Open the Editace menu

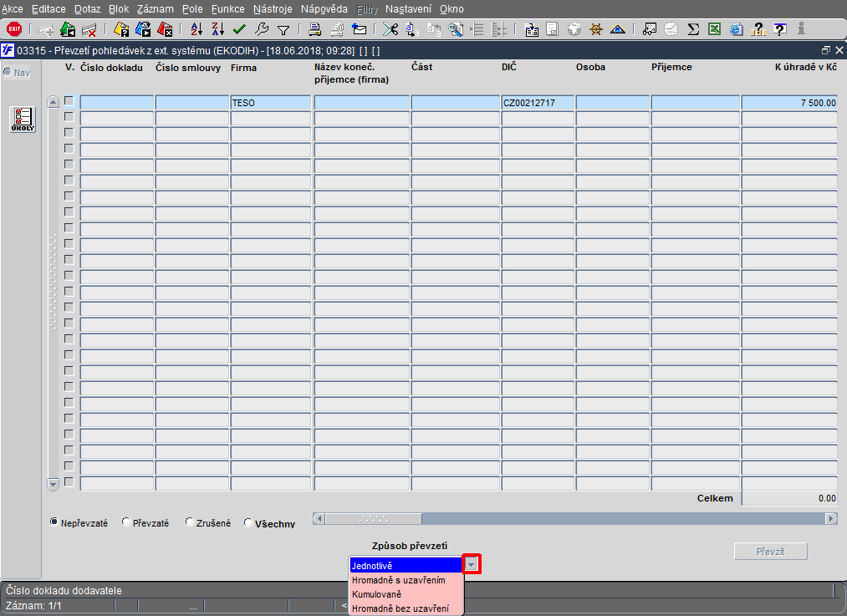coord(48,9)
